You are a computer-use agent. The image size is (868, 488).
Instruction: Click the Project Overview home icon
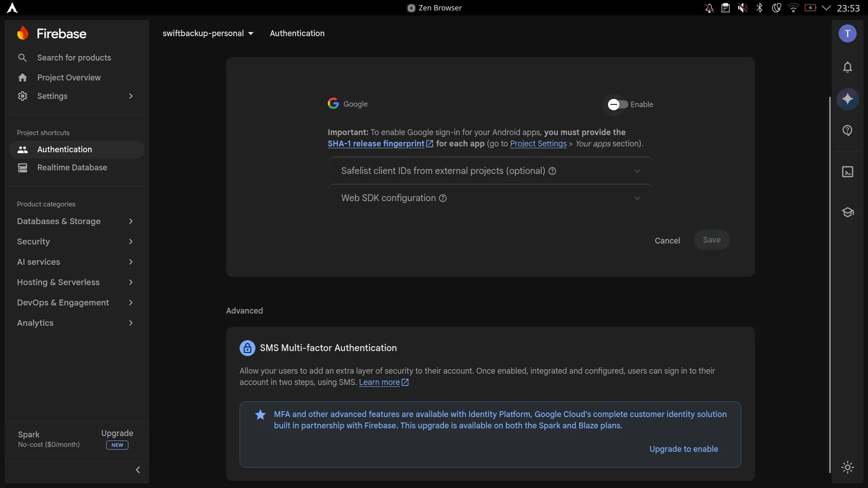23,78
